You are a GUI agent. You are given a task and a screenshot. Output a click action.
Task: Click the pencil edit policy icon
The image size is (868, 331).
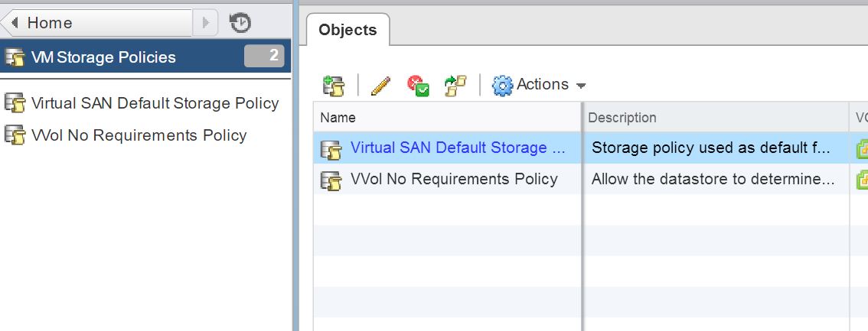pos(380,86)
